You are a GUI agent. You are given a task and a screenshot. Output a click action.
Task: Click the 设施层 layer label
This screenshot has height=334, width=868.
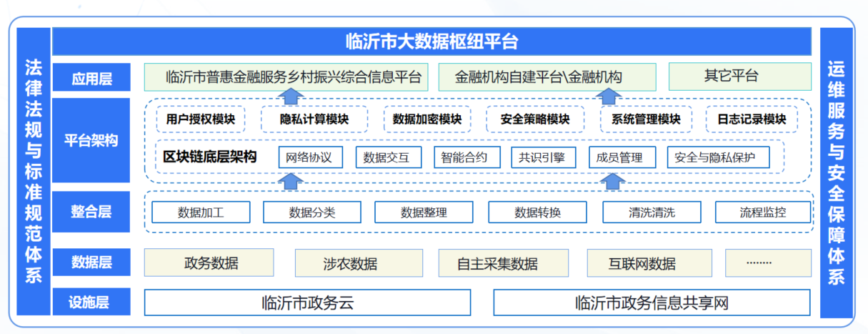(x=91, y=302)
